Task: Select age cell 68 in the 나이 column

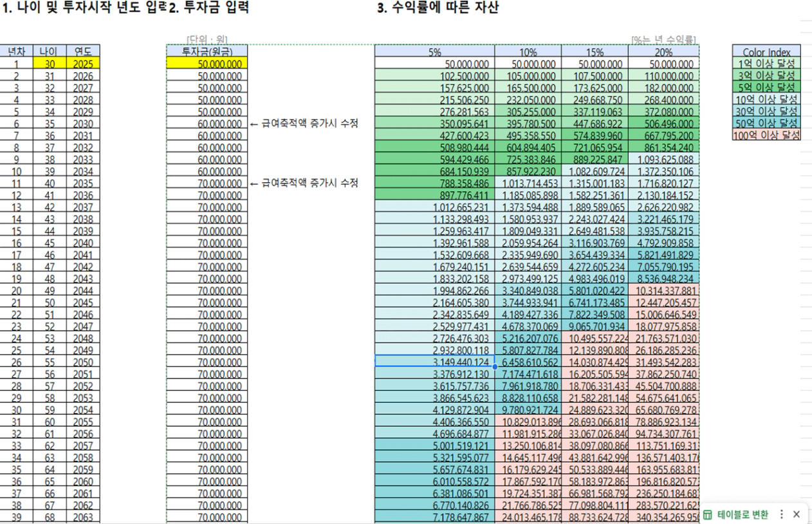Action: tap(49, 517)
